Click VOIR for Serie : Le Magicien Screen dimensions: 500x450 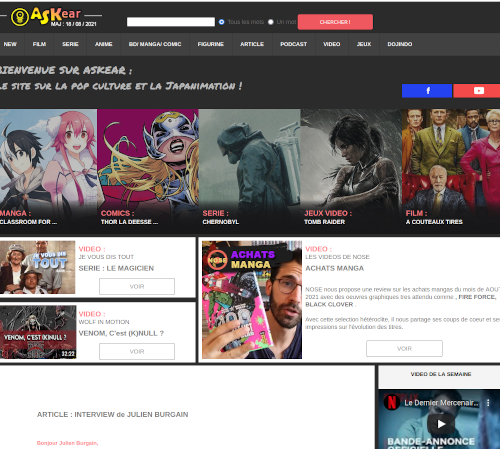coord(137,286)
